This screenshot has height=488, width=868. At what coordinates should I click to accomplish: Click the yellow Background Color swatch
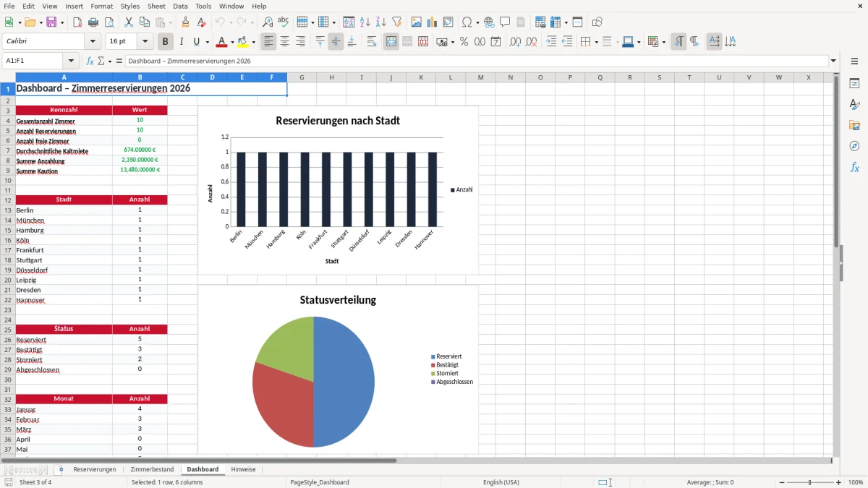point(243,42)
